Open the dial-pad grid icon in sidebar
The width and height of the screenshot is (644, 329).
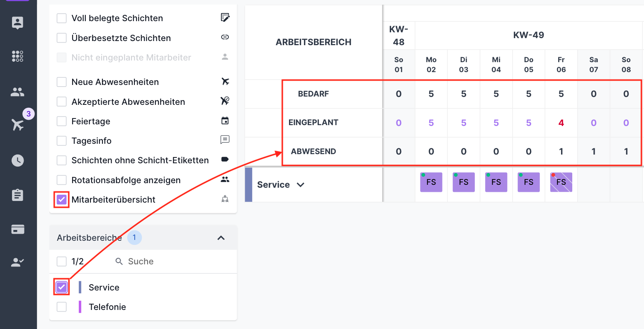[17, 56]
